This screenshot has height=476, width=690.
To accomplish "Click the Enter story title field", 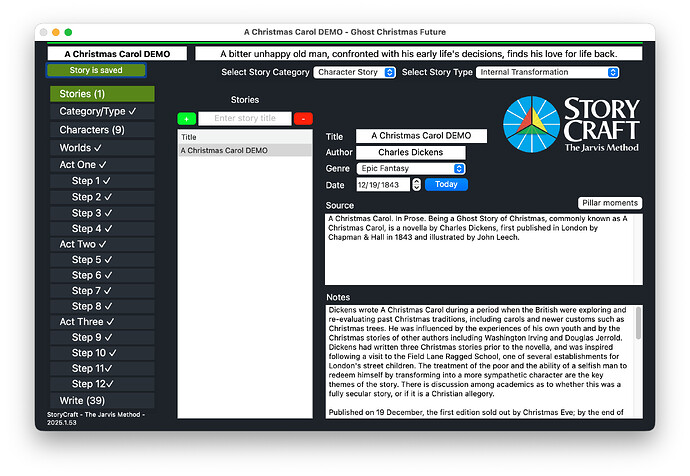I will click(x=244, y=119).
